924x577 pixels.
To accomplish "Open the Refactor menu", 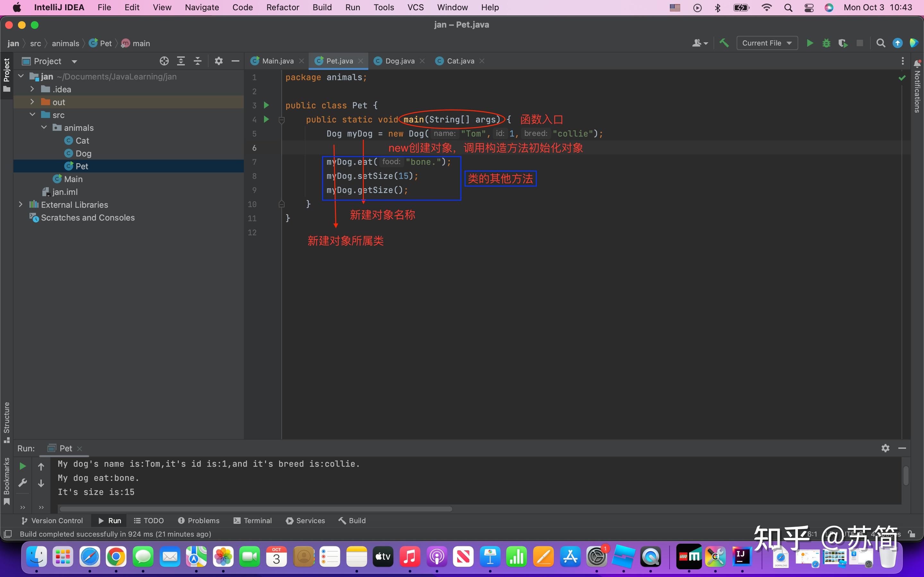I will coord(283,7).
